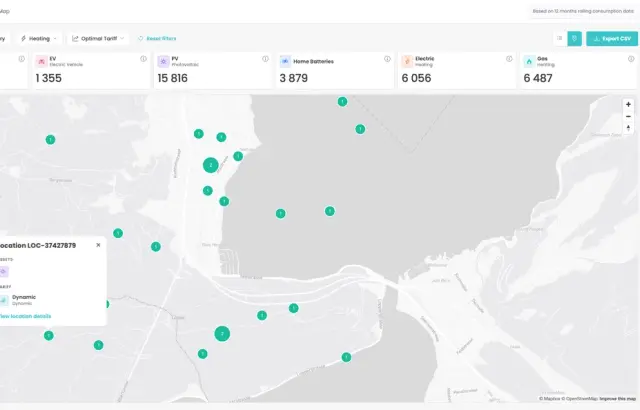Select EV count 1 355
The width and height of the screenshot is (640, 410).
[x=49, y=78]
